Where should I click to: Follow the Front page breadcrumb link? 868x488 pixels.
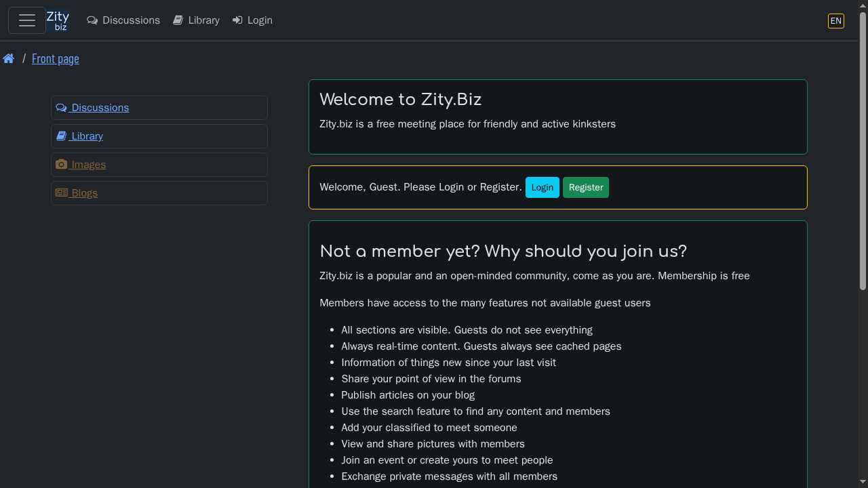pos(55,58)
